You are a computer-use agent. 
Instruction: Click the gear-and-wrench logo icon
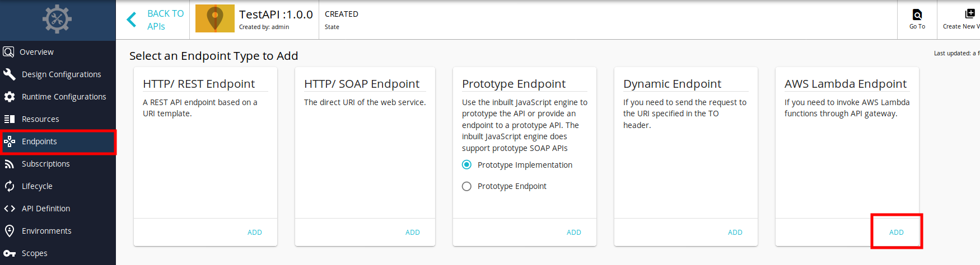point(57,20)
